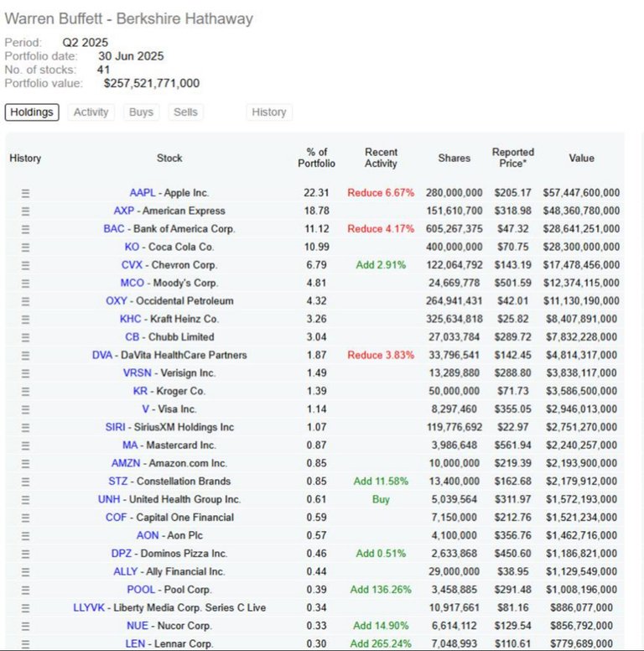Open AXP - American Express link
The height and width of the screenshot is (651, 644).
(169, 211)
